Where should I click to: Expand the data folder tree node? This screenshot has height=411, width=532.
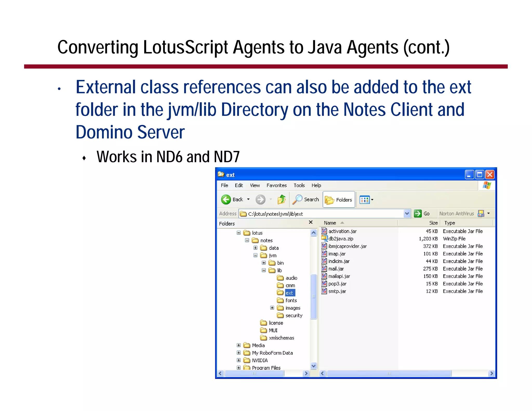coord(255,248)
